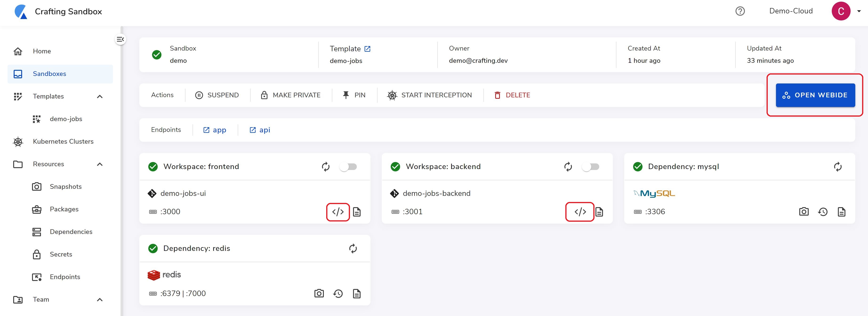The height and width of the screenshot is (316, 868).
Task: Open code editor for frontend workspace
Action: click(338, 212)
